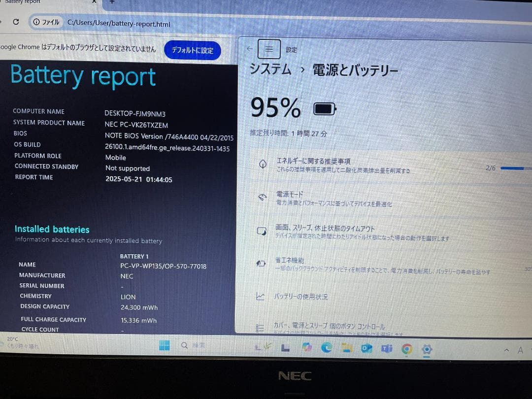Click the ファイル info chip in the address bar
The width and height of the screenshot is (532, 399).
46,22
